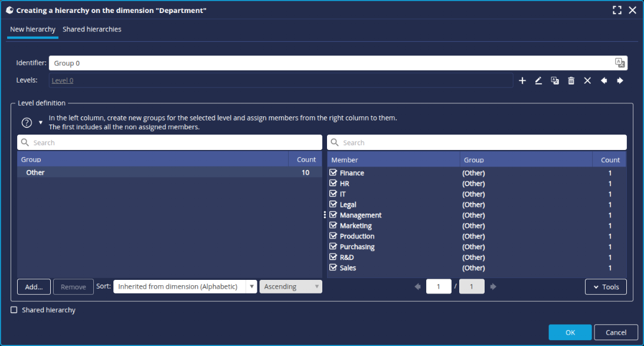Click the translate level icon in Levels toolbar
This screenshot has height=346, width=644.
(555, 81)
